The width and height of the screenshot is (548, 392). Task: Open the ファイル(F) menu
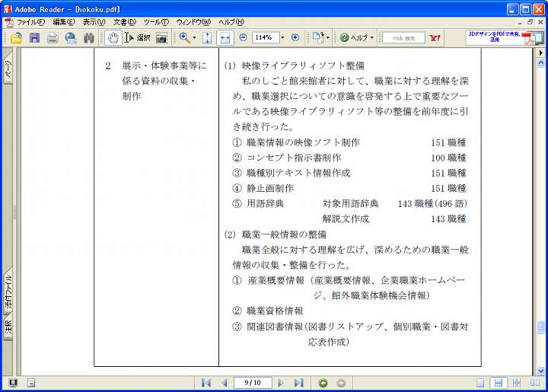coord(30,22)
